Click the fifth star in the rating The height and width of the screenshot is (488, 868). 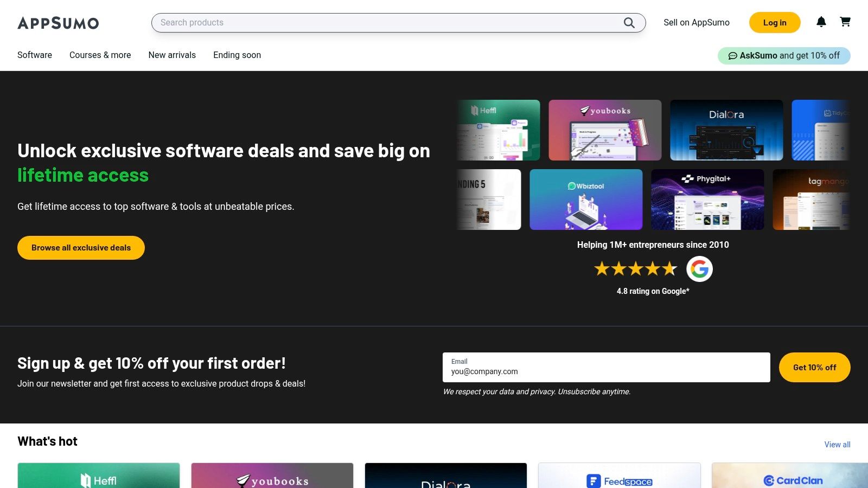pos(669,268)
